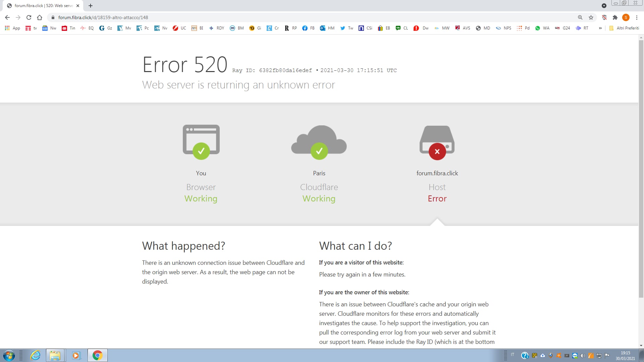The image size is (644, 362).
Task: Click the Home icon in Chrome toolbar
Action: [x=40, y=17]
